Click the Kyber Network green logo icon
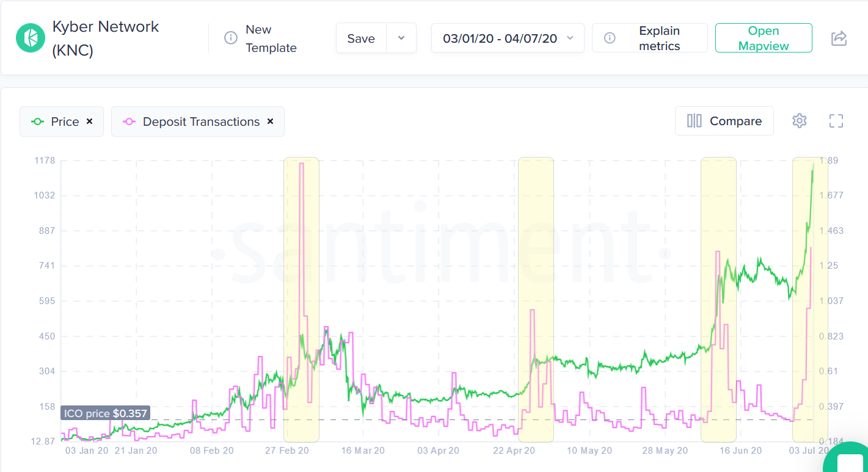 pos(31,38)
